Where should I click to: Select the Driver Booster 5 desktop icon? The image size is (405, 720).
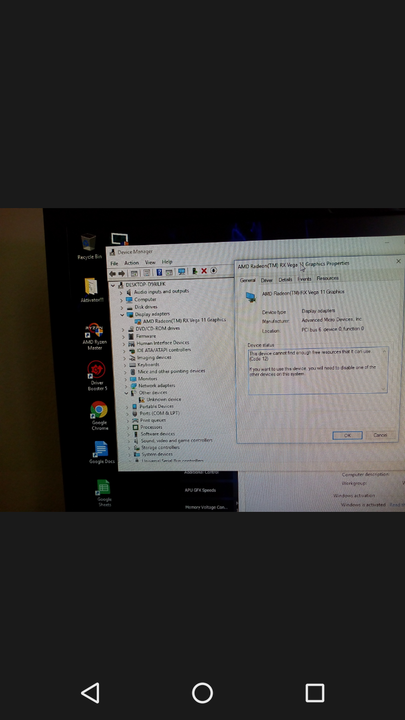[x=97, y=376]
